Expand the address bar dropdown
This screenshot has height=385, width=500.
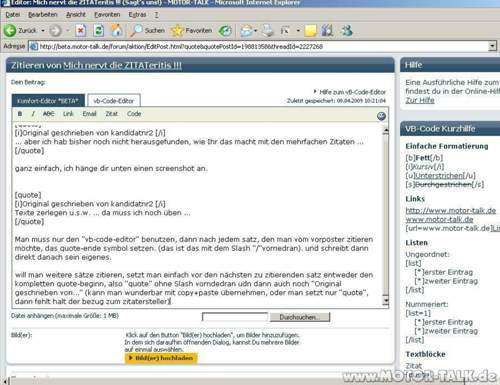(492, 46)
